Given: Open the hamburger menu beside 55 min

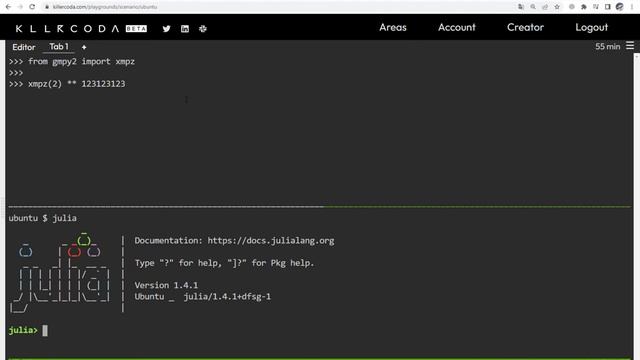Looking at the screenshot, I should point(630,46).
